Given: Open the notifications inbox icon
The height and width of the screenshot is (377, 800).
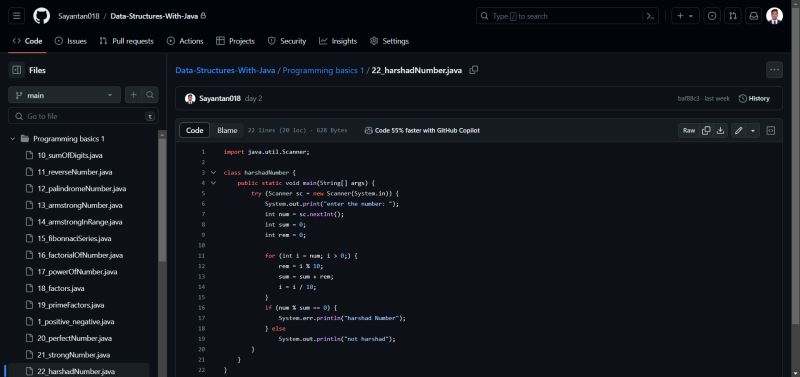Looking at the screenshot, I should [754, 16].
